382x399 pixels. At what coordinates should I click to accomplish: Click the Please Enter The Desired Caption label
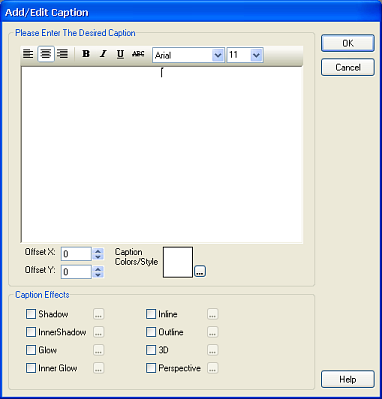[75, 33]
